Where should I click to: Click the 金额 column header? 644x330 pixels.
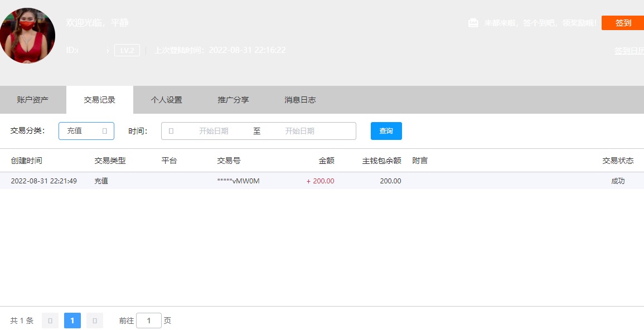327,161
